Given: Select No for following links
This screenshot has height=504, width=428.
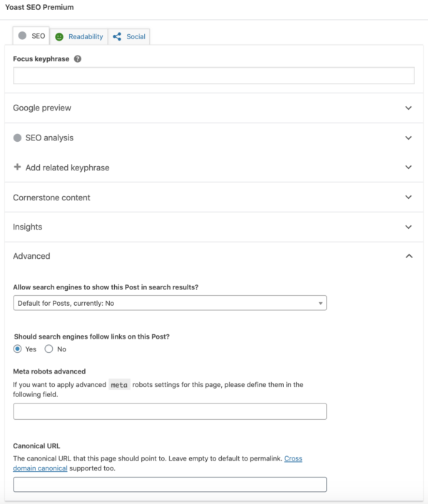Looking at the screenshot, I should [49, 349].
